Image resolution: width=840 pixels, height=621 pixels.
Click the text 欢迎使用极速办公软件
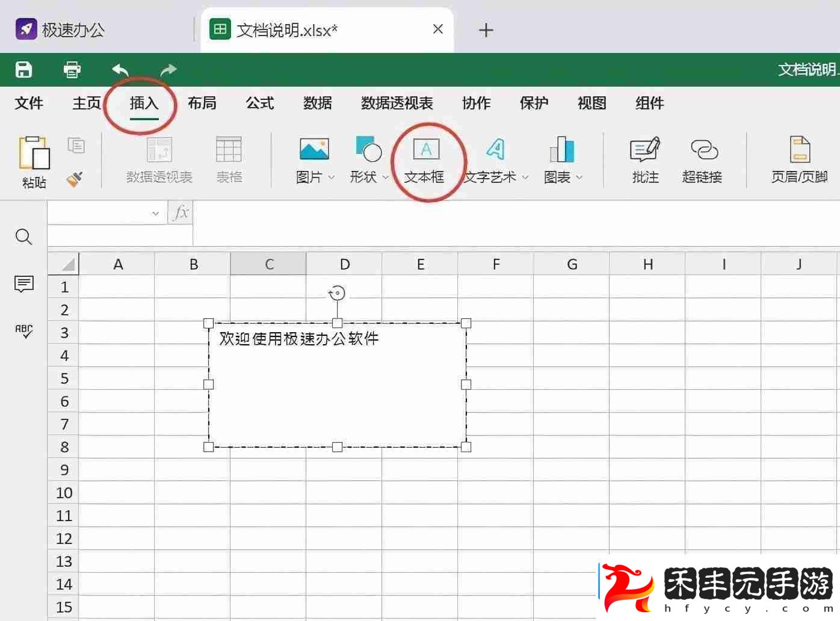299,339
